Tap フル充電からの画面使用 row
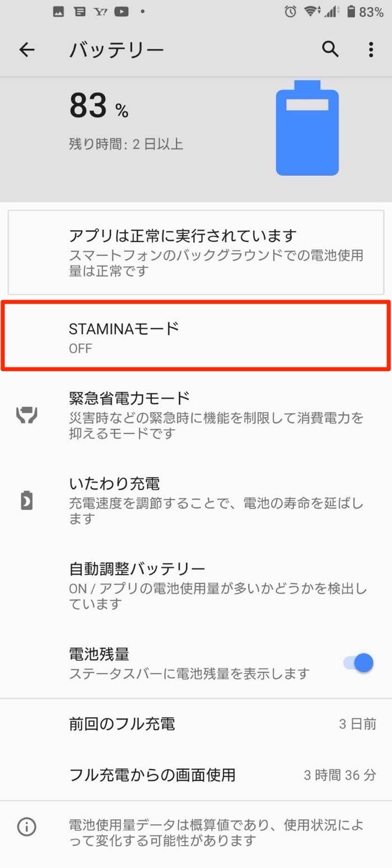Image resolution: width=392 pixels, height=868 pixels. (196, 775)
